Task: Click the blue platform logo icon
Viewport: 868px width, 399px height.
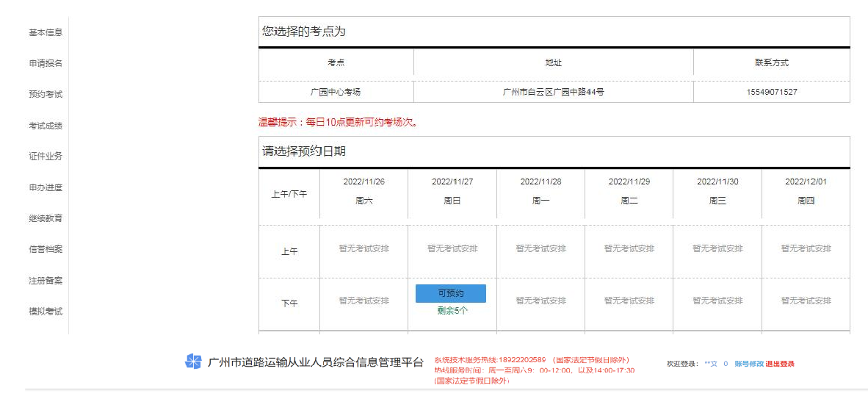Action: [193, 362]
